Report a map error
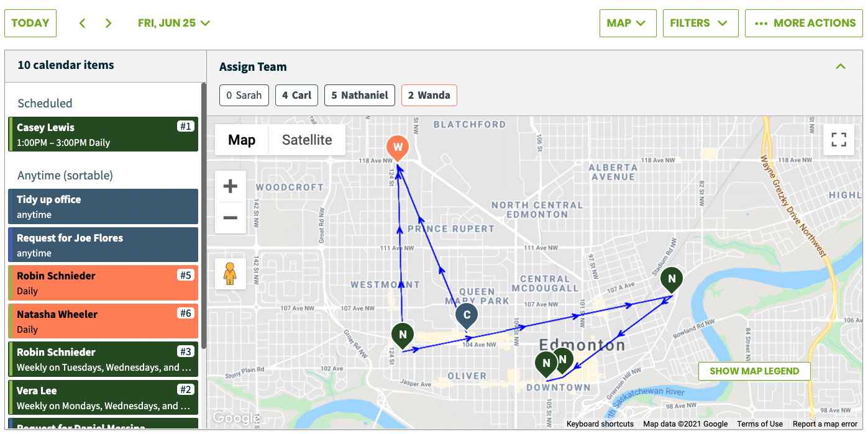 pyautogui.click(x=825, y=424)
